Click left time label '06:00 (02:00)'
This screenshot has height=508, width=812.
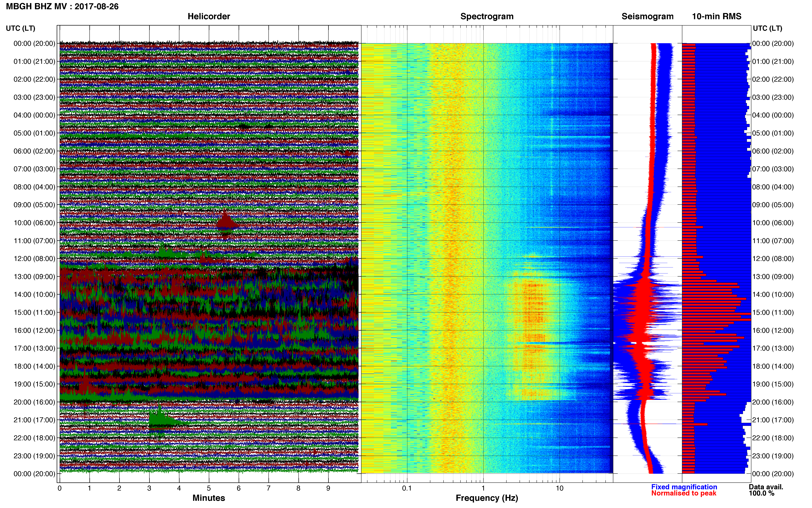click(x=34, y=151)
